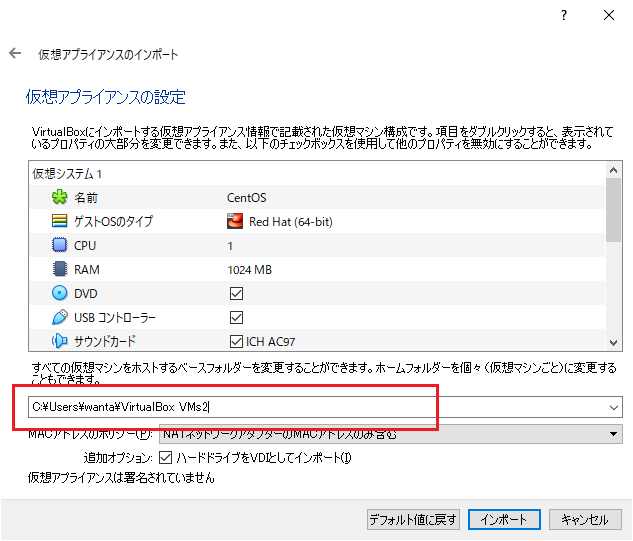The height and width of the screenshot is (541, 633).
Task: Click the sound card speaker icon
Action: (59, 341)
